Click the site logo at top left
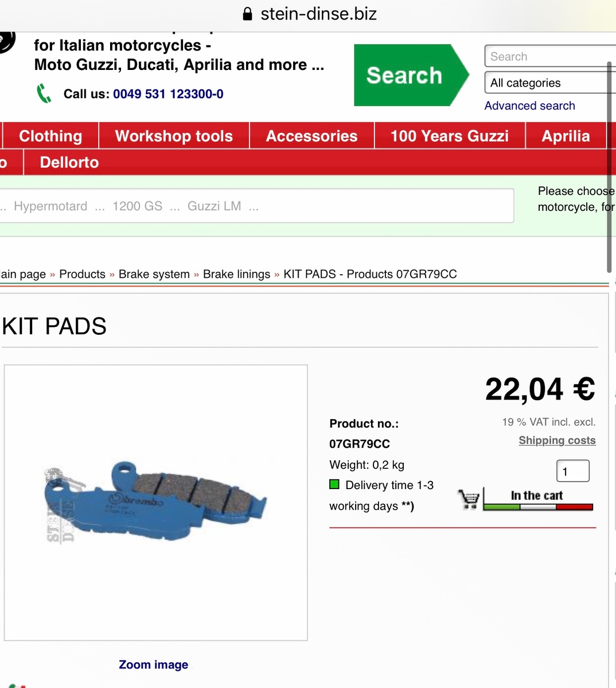Viewport: 616px width, 688px height. (x=7, y=42)
